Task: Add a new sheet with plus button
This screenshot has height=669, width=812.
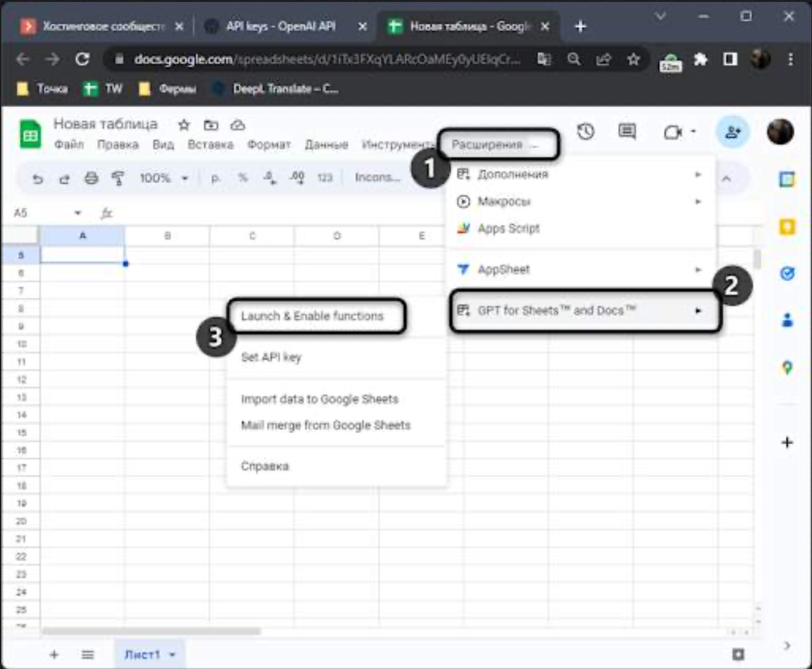Action: [x=54, y=654]
